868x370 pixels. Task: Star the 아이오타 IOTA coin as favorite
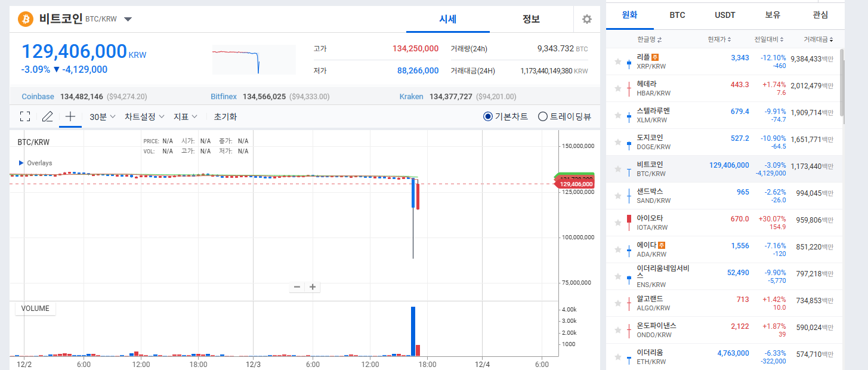618,223
